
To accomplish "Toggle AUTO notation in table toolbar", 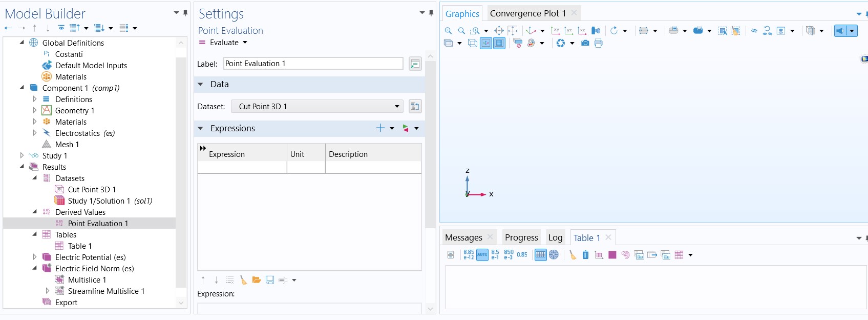I will pos(482,255).
